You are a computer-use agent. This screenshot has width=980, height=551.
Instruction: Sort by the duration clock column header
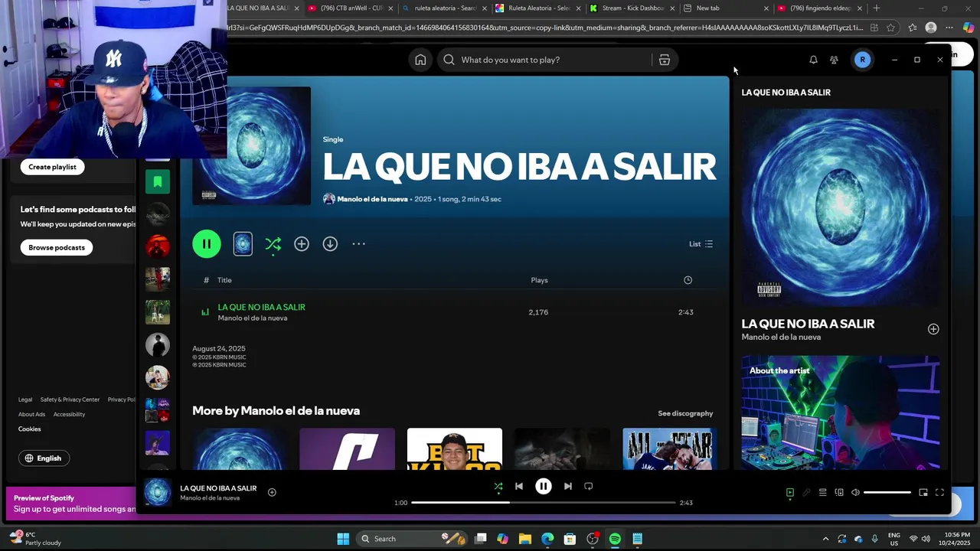tap(688, 280)
